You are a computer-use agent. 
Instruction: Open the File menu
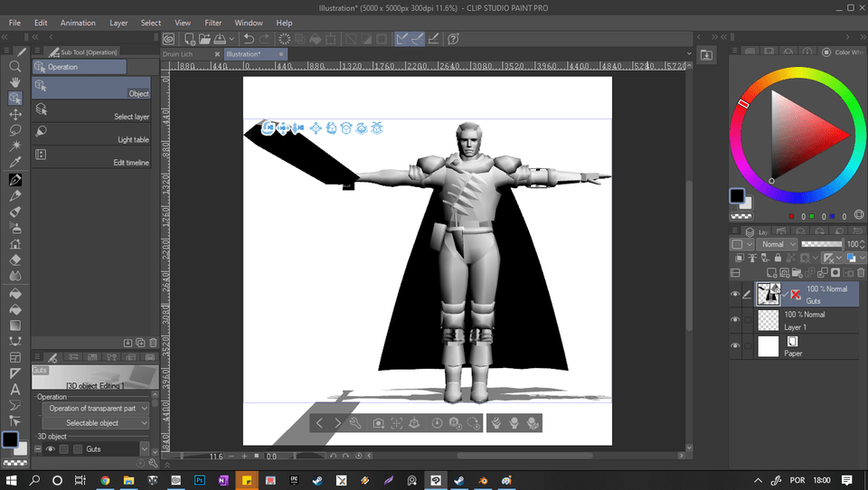click(x=15, y=23)
